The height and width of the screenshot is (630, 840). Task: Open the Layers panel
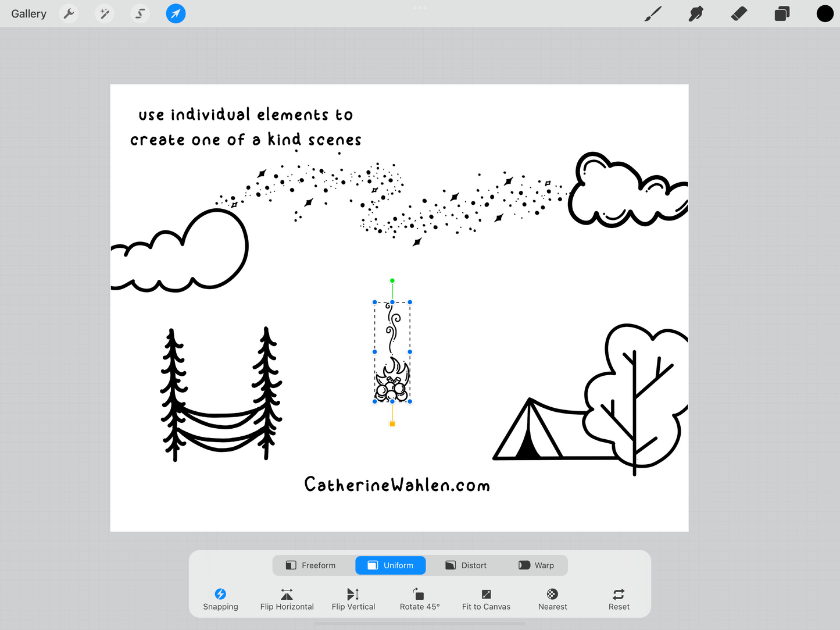click(x=782, y=13)
